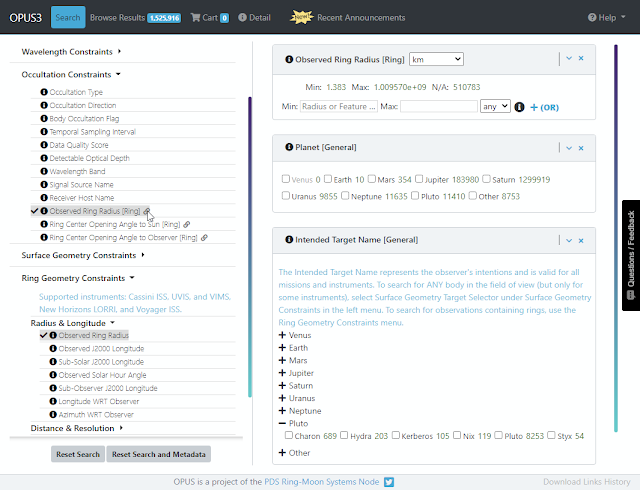Click info icon in Observed Ring Radius widget header
This screenshot has height=490, width=640.
click(289, 59)
